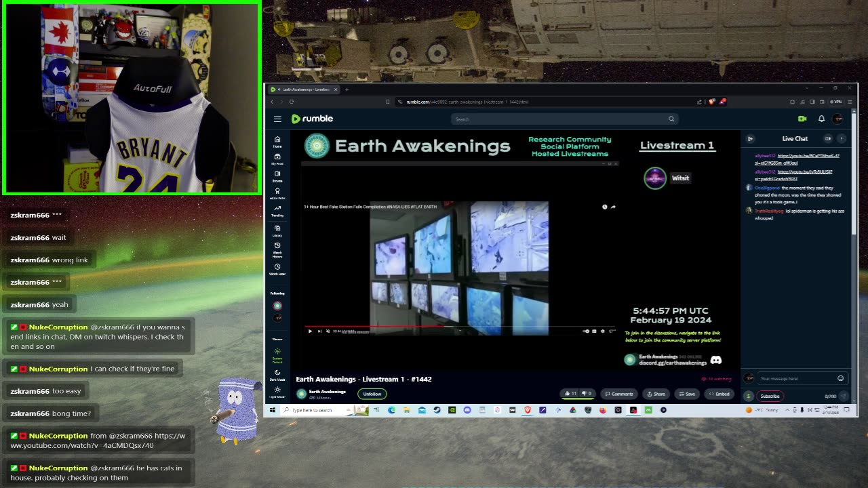This screenshot has height=488, width=868.
Task: Skip to next video in player
Action: click(319, 331)
